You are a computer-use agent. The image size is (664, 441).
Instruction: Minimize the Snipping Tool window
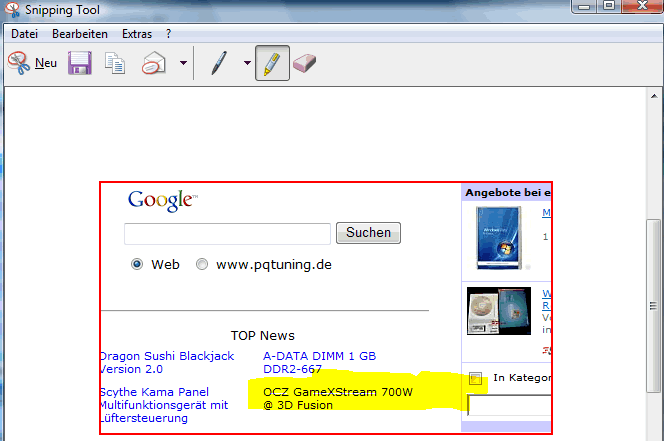click(584, 6)
